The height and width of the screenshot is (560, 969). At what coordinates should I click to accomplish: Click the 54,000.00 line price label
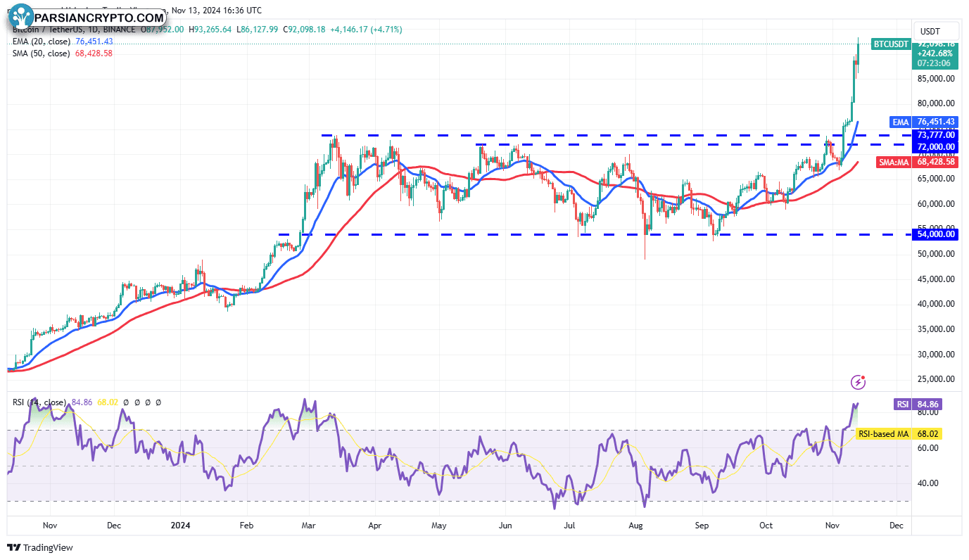pyautogui.click(x=935, y=234)
